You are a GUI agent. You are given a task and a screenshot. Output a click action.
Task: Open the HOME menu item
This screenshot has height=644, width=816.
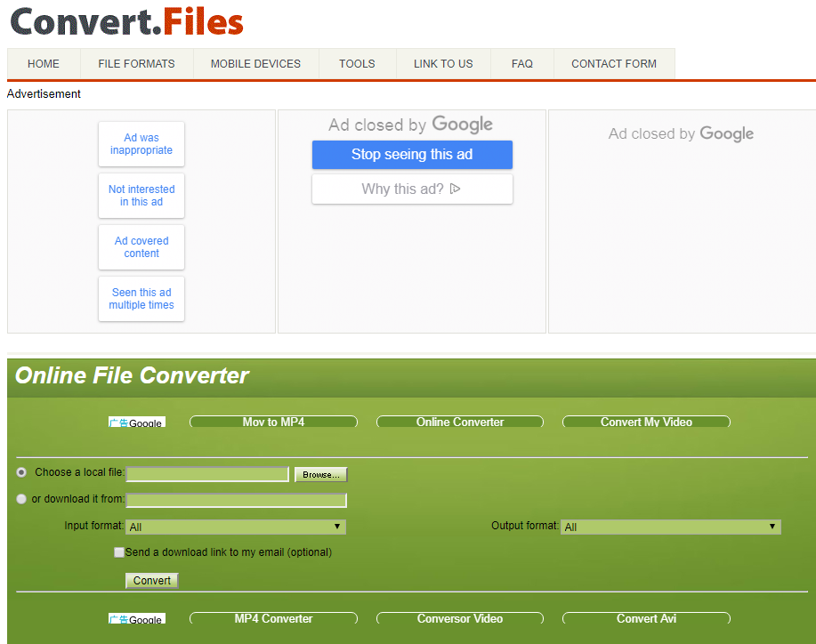pos(44,64)
